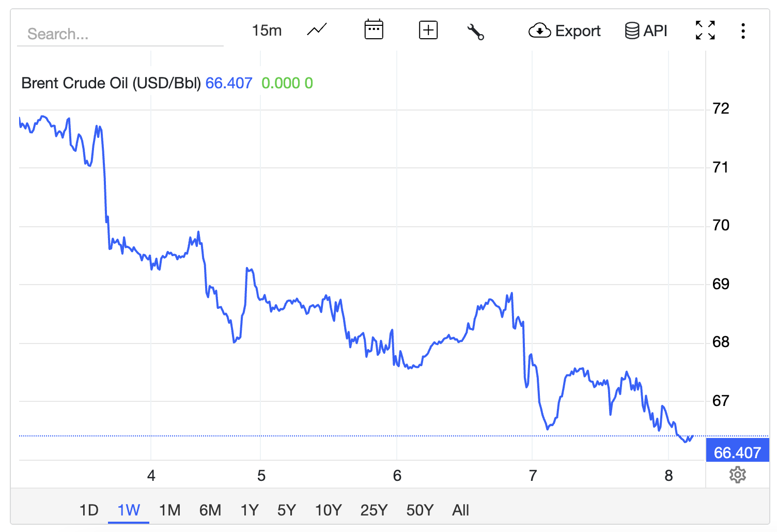Click into the Search input field
This screenshot has width=777, height=532.
120,34
